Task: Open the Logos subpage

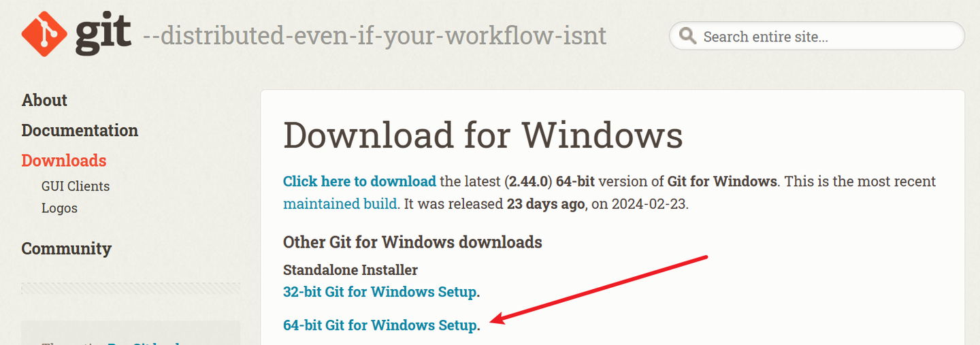Action: 59,208
